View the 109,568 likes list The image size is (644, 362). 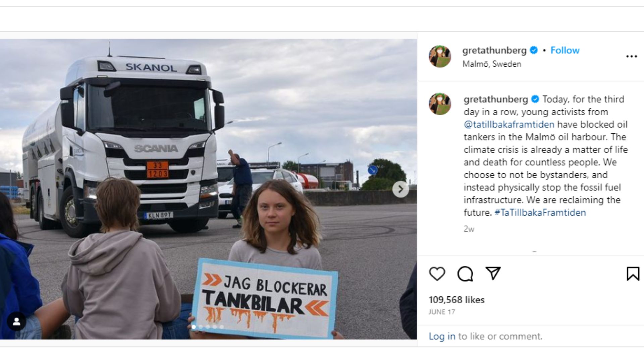coord(457,300)
